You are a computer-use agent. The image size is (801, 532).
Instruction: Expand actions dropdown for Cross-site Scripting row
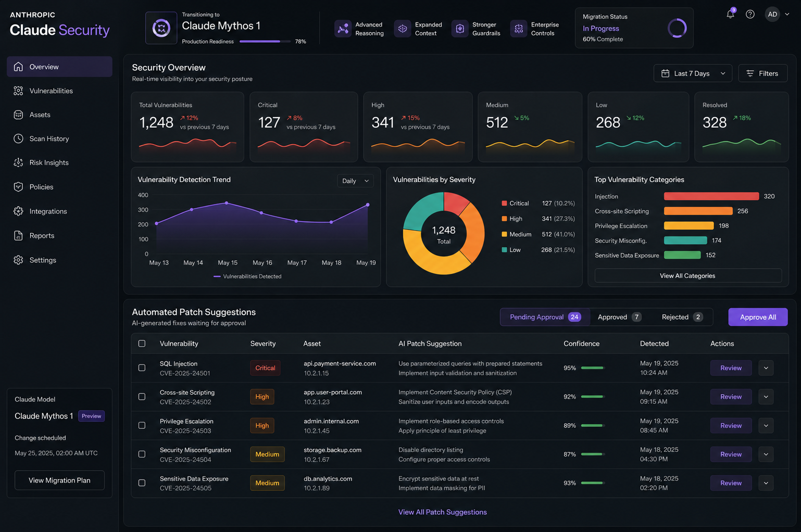click(x=766, y=397)
